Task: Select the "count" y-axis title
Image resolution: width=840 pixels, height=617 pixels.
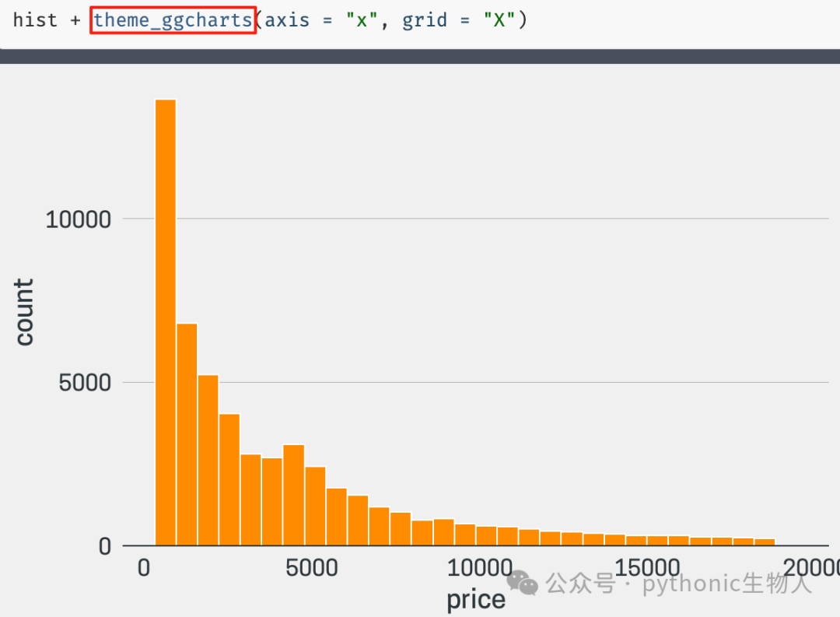Action: point(24,312)
